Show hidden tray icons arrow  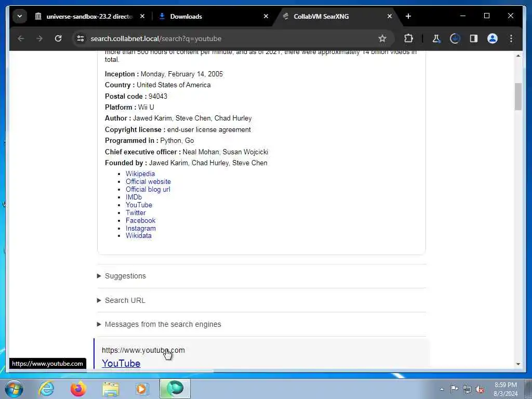(442, 389)
